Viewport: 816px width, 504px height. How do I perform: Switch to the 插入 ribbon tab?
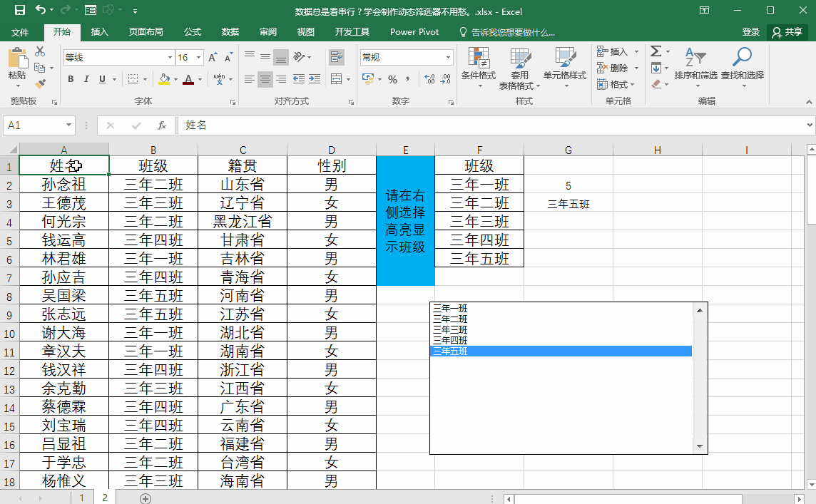coord(99,32)
